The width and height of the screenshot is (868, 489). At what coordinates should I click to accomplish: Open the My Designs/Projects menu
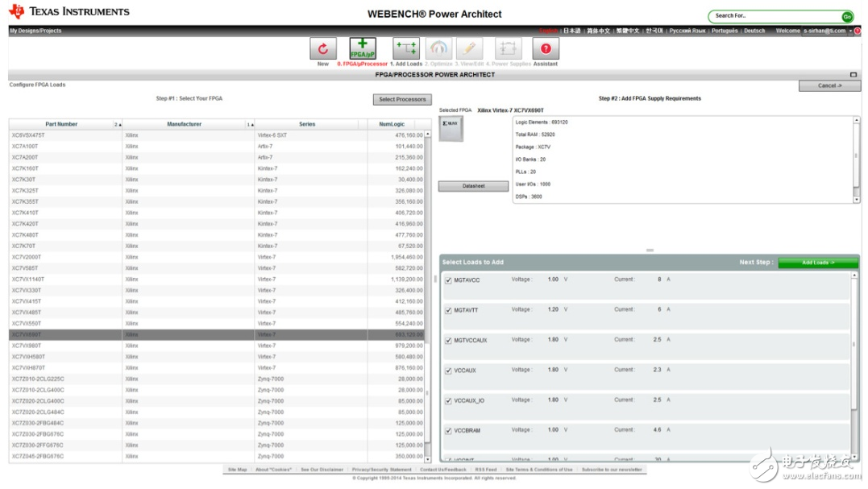(35, 31)
